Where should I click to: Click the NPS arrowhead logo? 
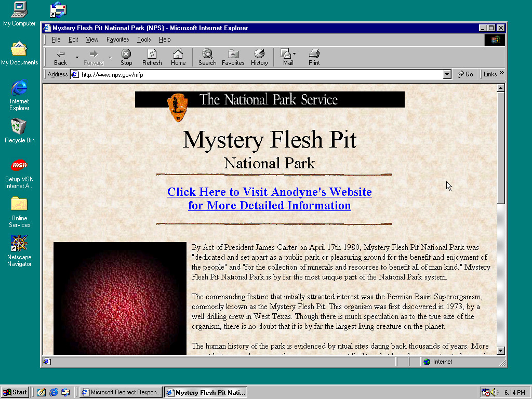coord(178,108)
